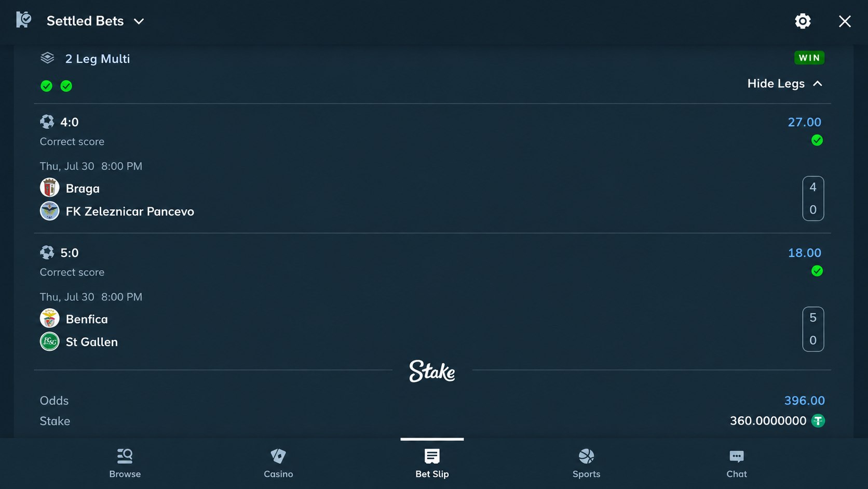Click first green leg status checkmark
This screenshot has height=489, width=868.
point(46,86)
